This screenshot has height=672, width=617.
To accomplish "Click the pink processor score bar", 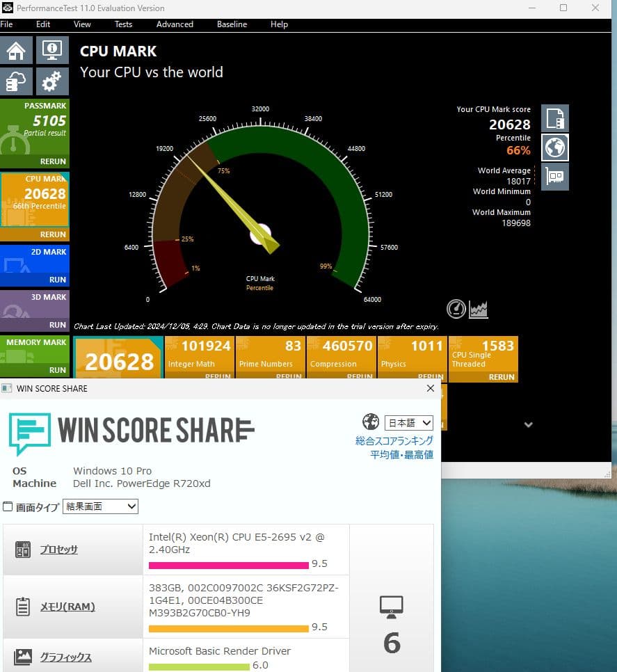I will (228, 566).
